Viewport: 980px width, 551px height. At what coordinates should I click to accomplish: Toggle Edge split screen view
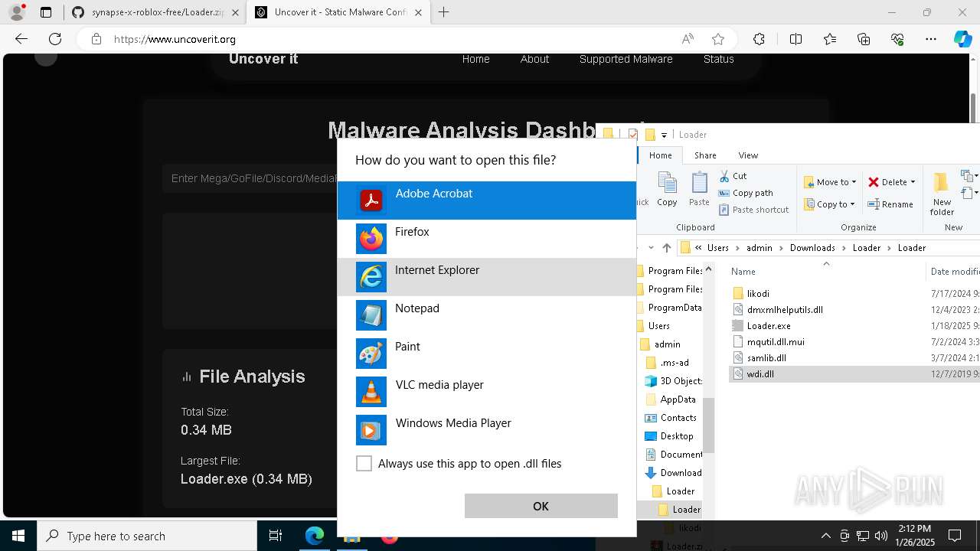[795, 39]
